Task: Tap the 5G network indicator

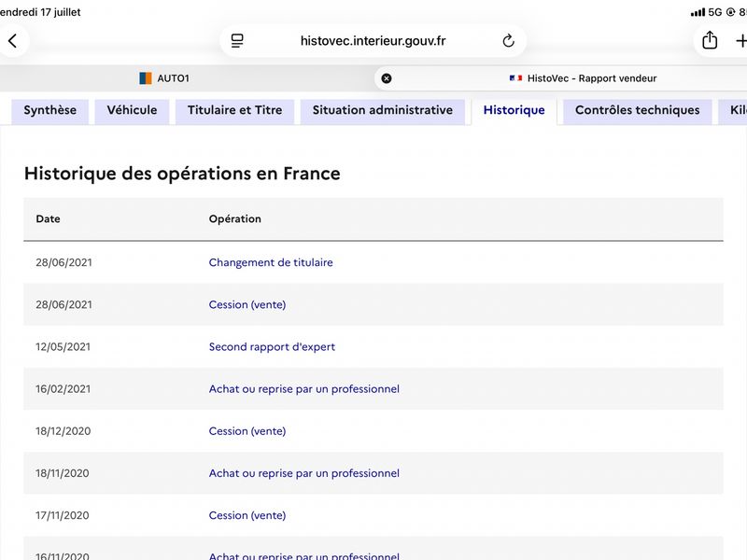Action: coord(715,12)
